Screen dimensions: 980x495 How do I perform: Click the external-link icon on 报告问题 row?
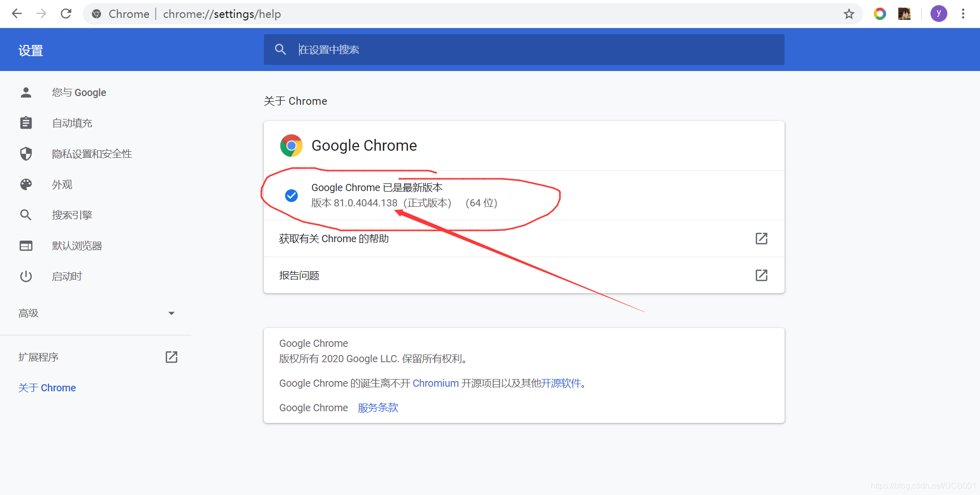point(762,275)
